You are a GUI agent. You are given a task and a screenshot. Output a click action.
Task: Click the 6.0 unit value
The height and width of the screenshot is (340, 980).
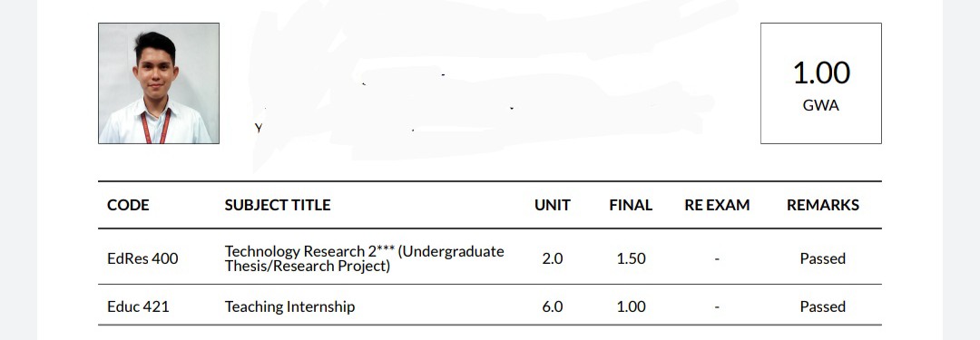click(553, 306)
